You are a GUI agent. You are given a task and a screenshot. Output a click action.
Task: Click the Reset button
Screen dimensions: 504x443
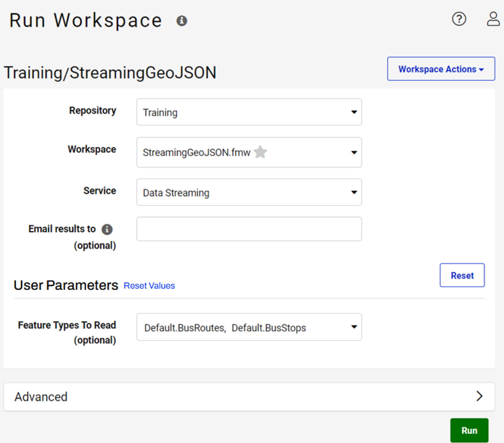pyautogui.click(x=462, y=275)
